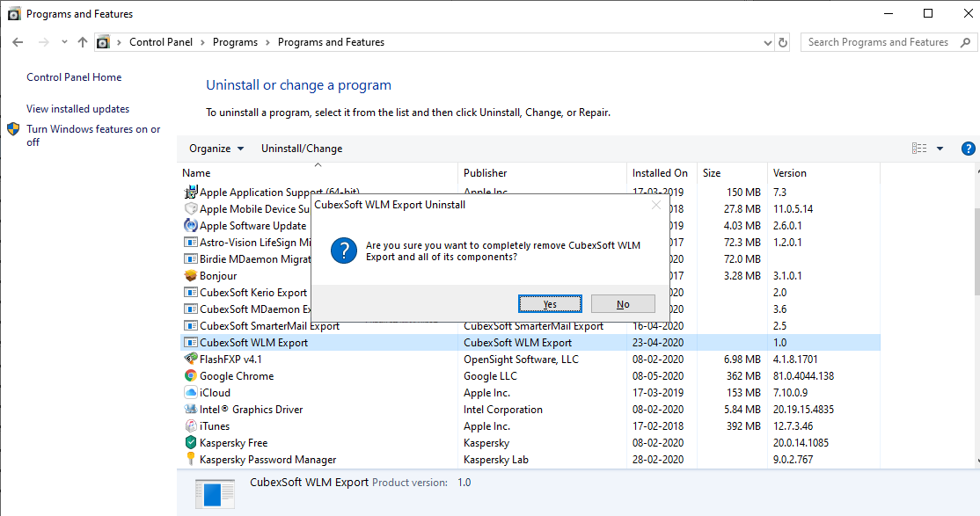Click the shield icon beside Windows features
The height and width of the screenshot is (516, 980).
[13, 129]
